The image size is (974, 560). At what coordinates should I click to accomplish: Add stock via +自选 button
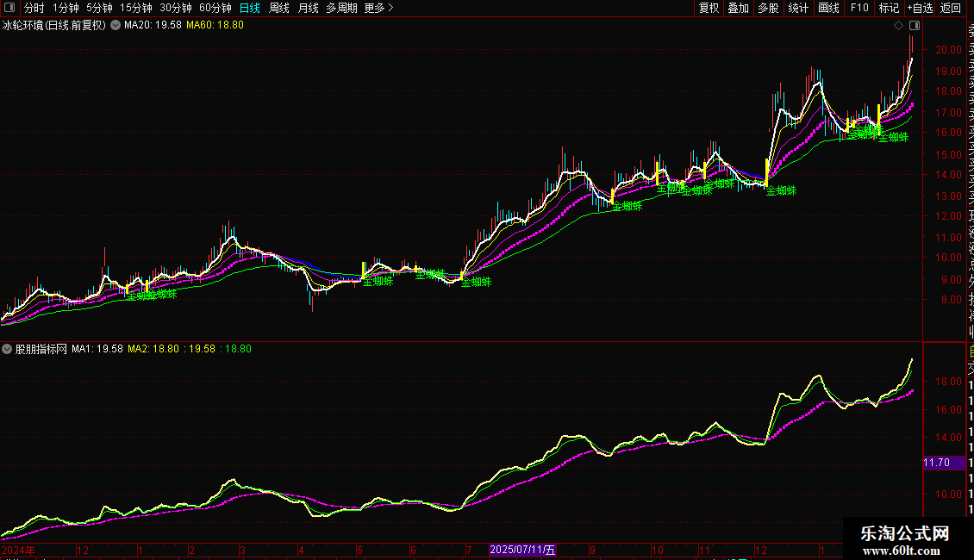[x=920, y=8]
